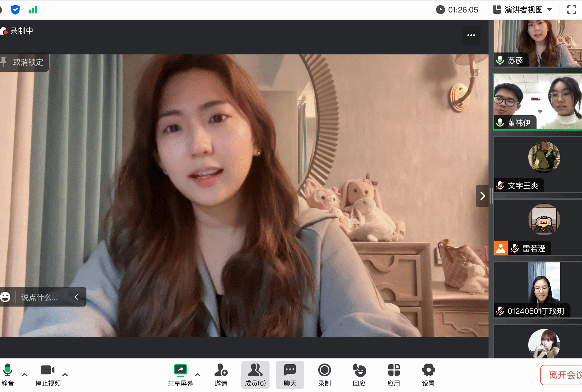
Task: Toggle fullscreen mode icon
Action: pos(571,10)
